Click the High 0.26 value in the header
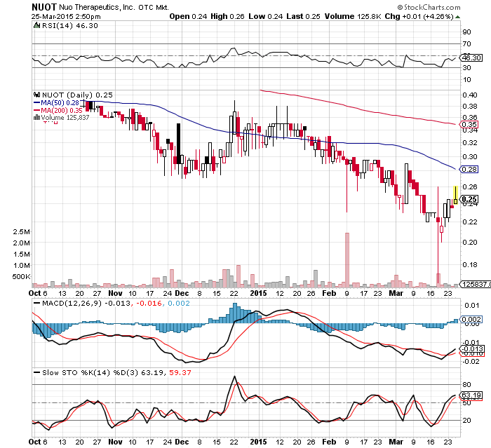This screenshot has width=491, height=448. pos(227,16)
